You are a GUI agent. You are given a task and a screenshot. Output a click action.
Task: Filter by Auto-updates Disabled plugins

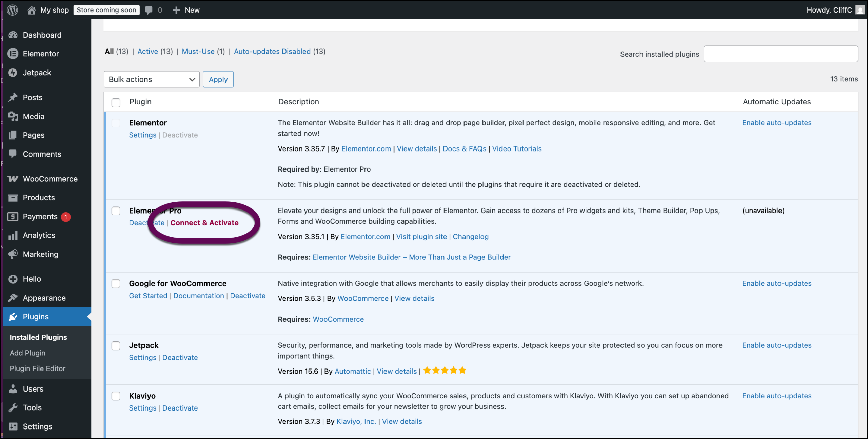(x=272, y=52)
